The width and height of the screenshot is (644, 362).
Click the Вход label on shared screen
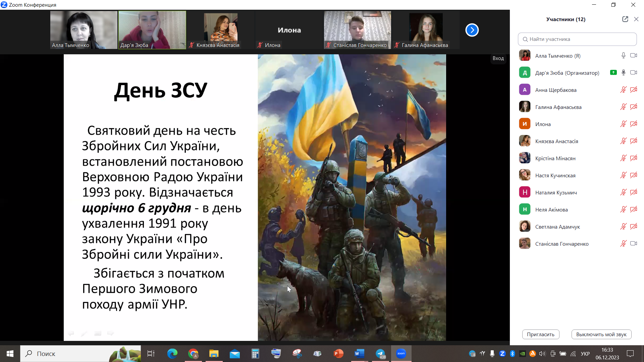pos(498,58)
